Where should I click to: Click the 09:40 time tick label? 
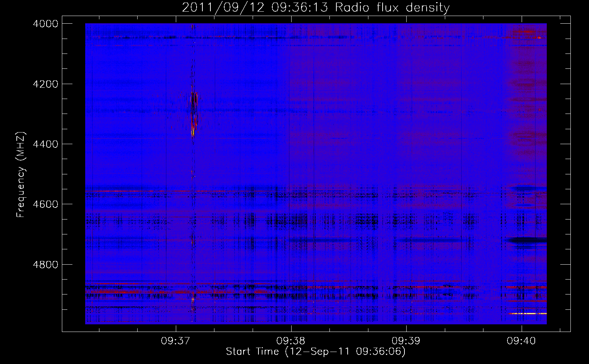click(521, 341)
